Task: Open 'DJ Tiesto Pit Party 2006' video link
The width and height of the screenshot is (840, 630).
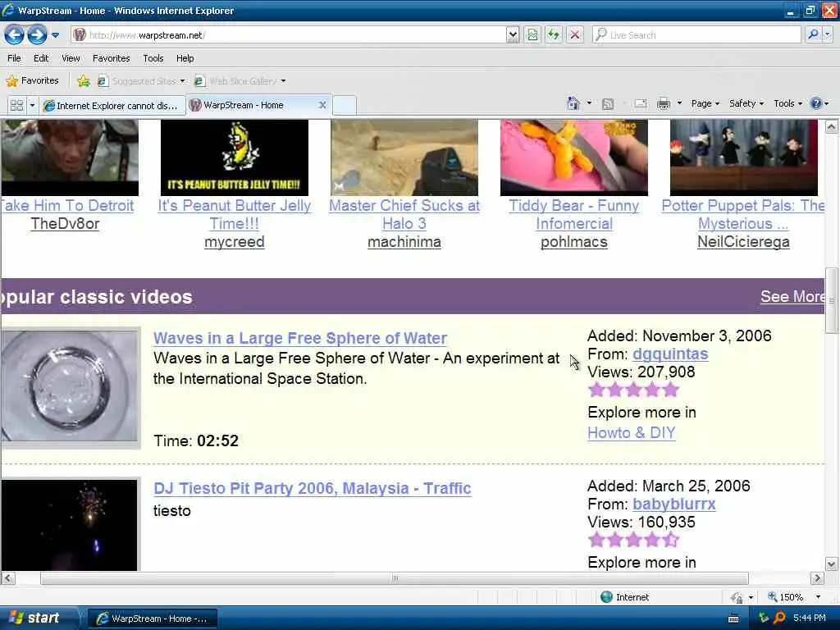Action: (x=313, y=489)
